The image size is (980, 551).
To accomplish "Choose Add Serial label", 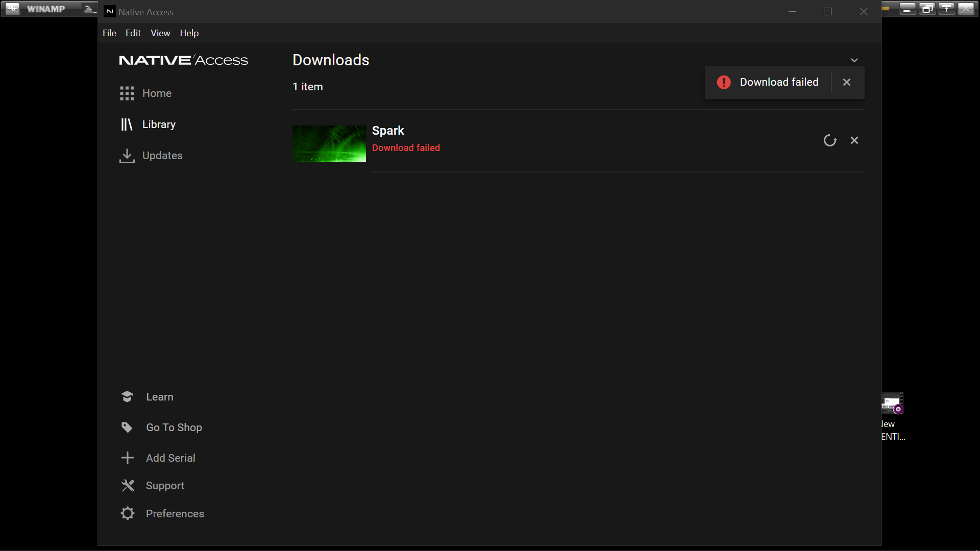I will (170, 458).
